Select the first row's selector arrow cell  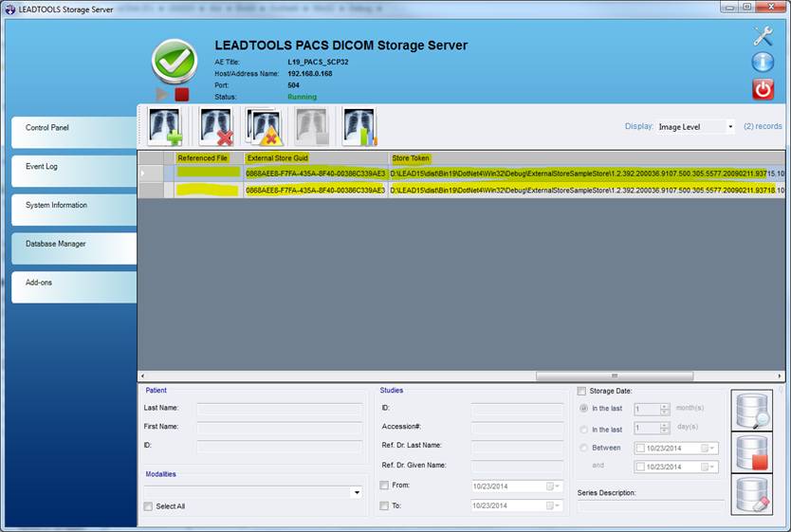click(x=151, y=174)
